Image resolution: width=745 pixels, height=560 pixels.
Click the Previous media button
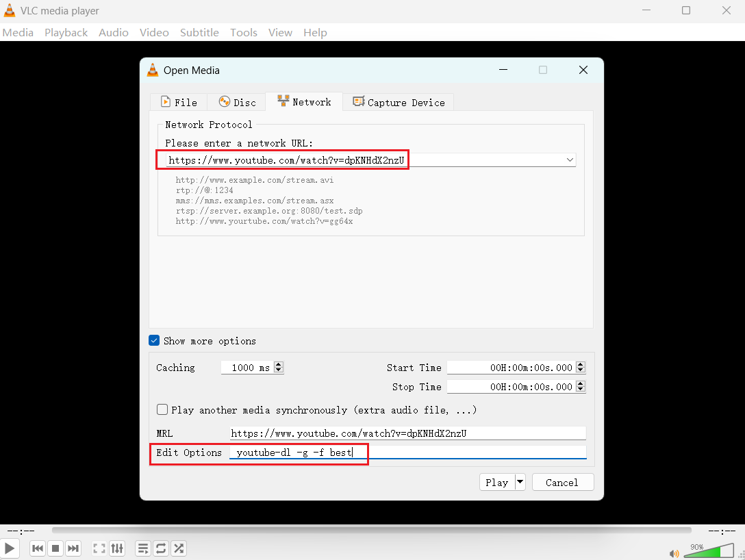tap(38, 548)
